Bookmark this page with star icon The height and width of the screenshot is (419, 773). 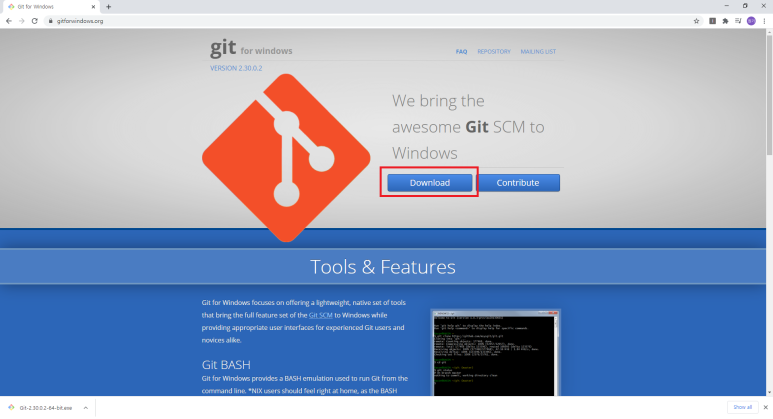[x=696, y=21]
